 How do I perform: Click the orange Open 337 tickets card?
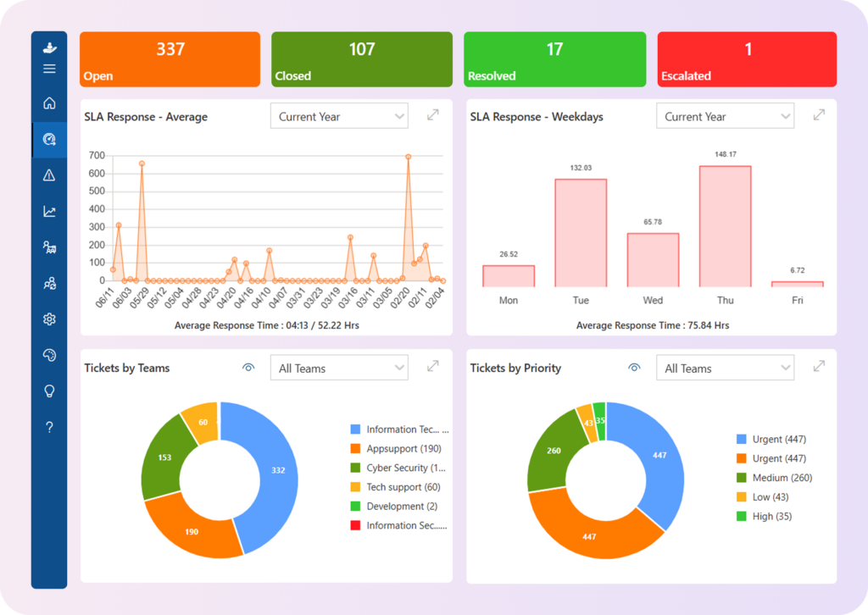170,59
